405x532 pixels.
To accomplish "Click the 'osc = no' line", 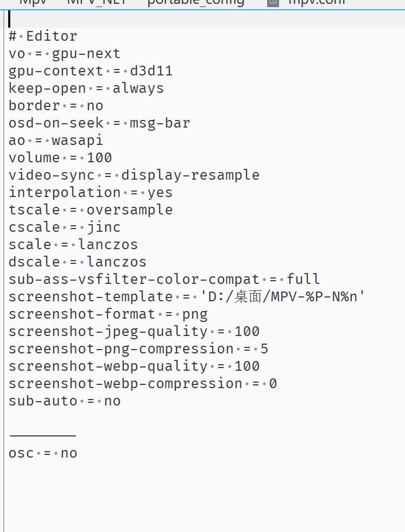I will tap(43, 453).
